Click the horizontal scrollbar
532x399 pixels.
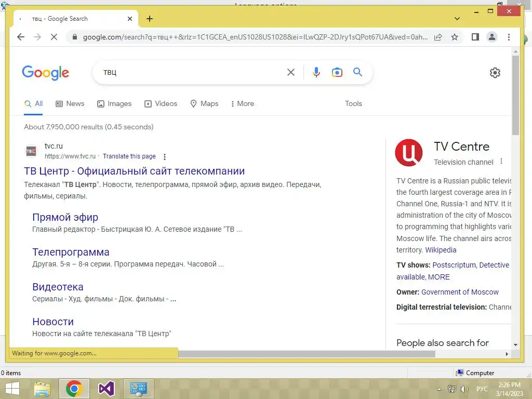point(307,354)
